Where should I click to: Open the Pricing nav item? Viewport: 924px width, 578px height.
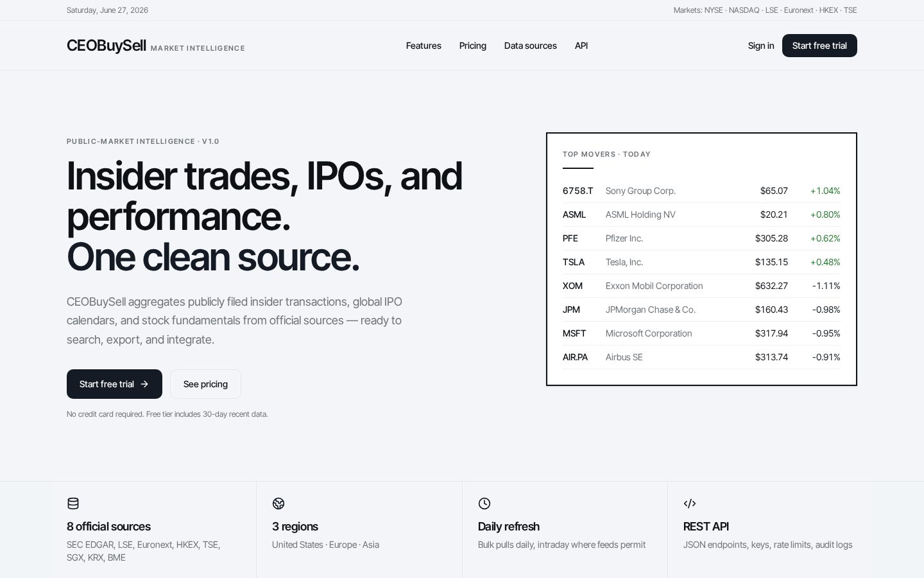(473, 46)
